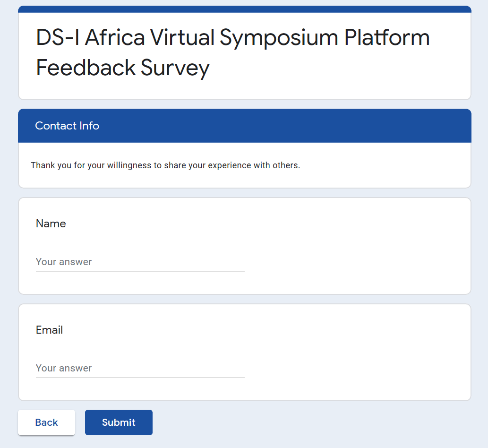Focus the Email answer input field
This screenshot has height=448, width=488.
click(140, 369)
